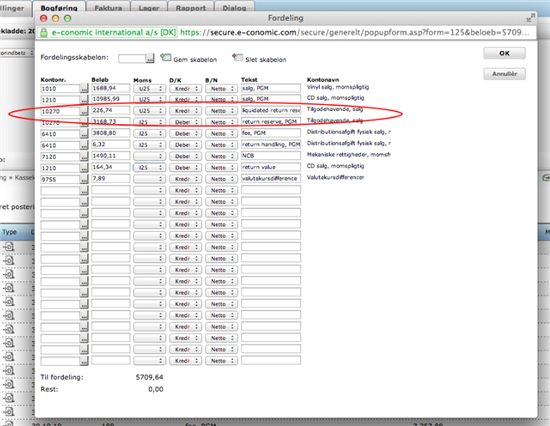The width and height of the screenshot is (550, 426).
Task: Click the Beløb field showing 3808,80
Action: coord(110,133)
